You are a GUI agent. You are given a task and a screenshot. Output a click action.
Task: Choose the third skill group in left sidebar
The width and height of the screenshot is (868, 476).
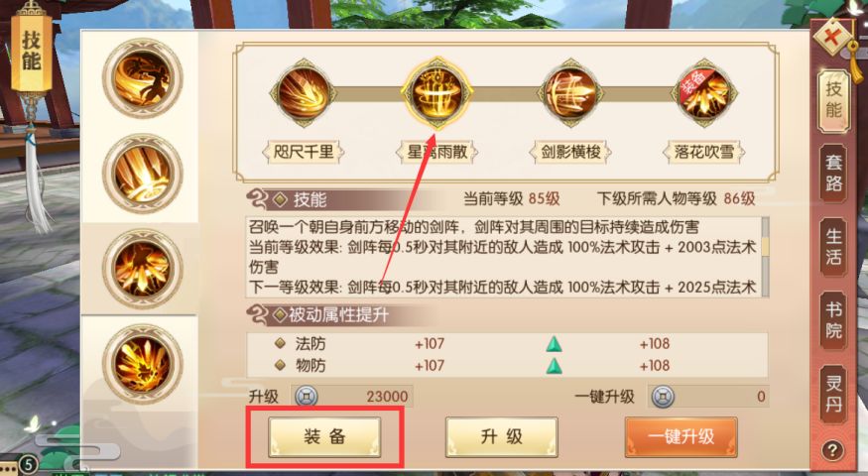point(143,269)
